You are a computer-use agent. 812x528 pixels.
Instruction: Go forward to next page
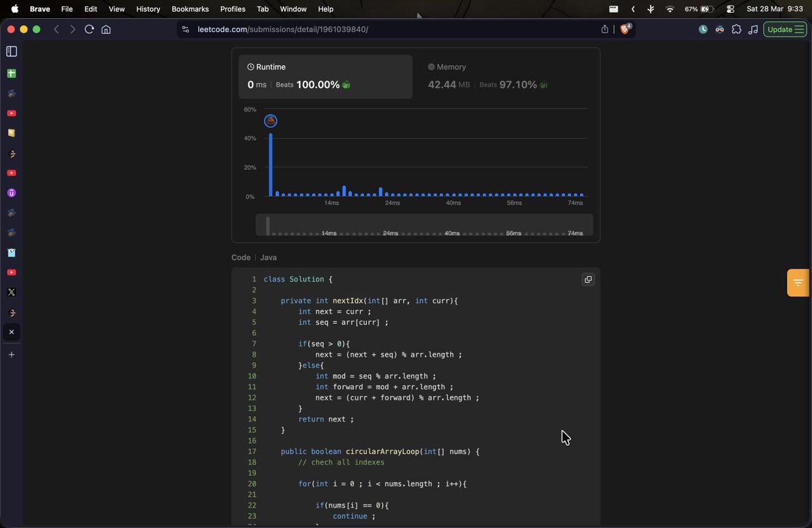(72, 29)
